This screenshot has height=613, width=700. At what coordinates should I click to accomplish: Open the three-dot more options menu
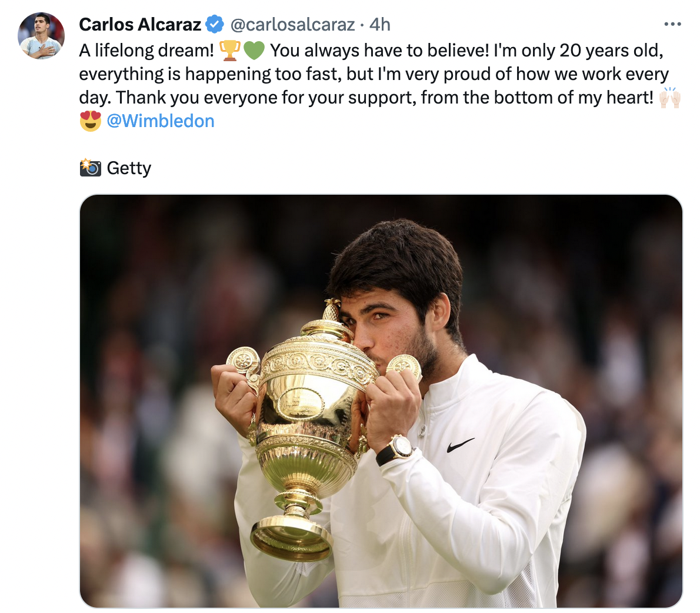pyautogui.click(x=672, y=24)
